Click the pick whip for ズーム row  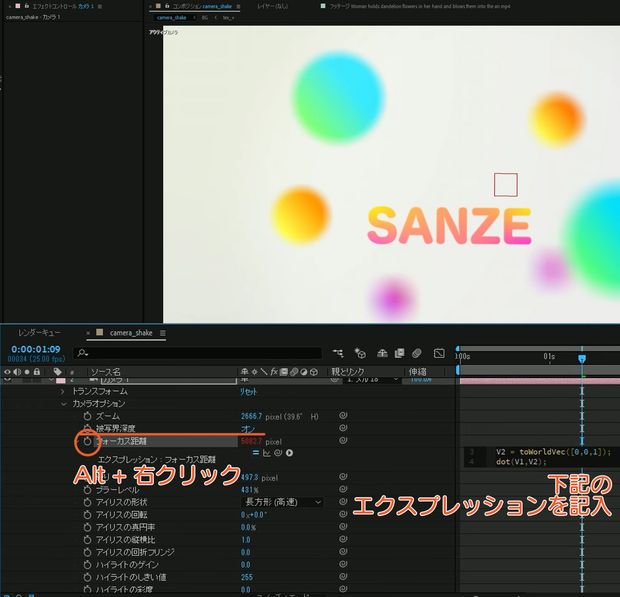pyautogui.click(x=343, y=415)
